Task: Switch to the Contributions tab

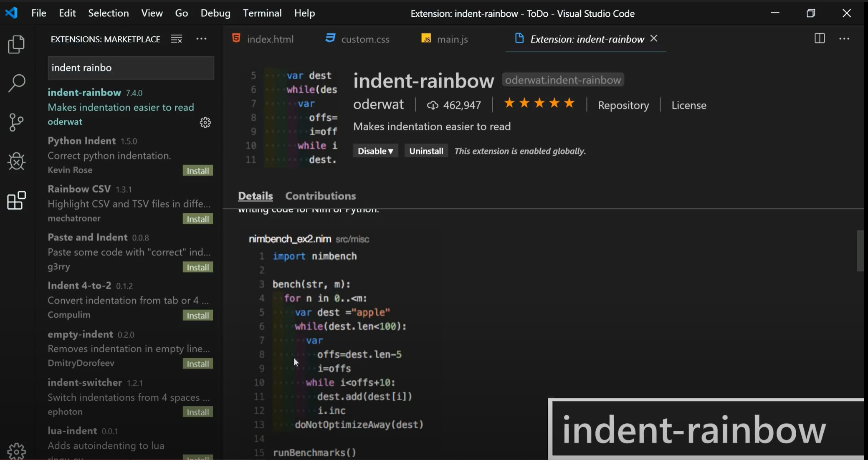Action: (x=320, y=196)
